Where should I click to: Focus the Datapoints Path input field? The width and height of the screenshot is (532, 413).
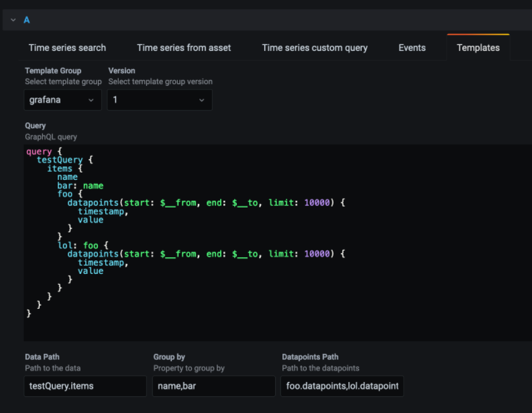(342, 386)
